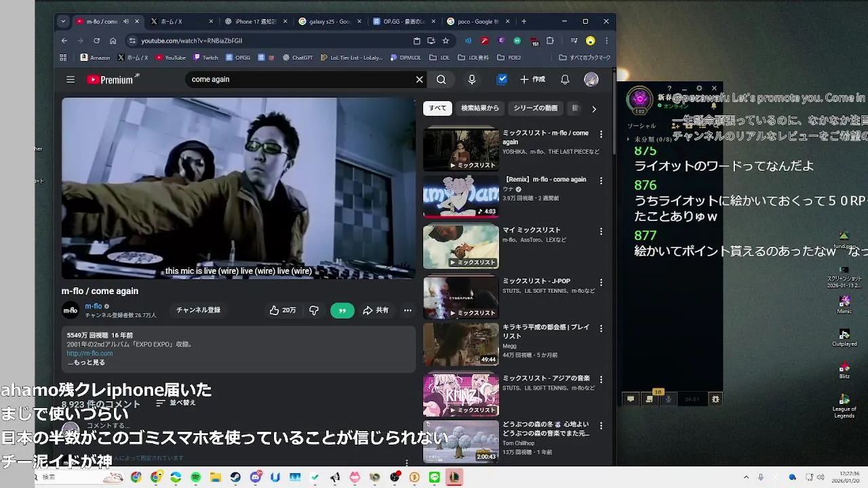Select the すべて filter chip
Screen dimensions: 868x488
point(437,108)
